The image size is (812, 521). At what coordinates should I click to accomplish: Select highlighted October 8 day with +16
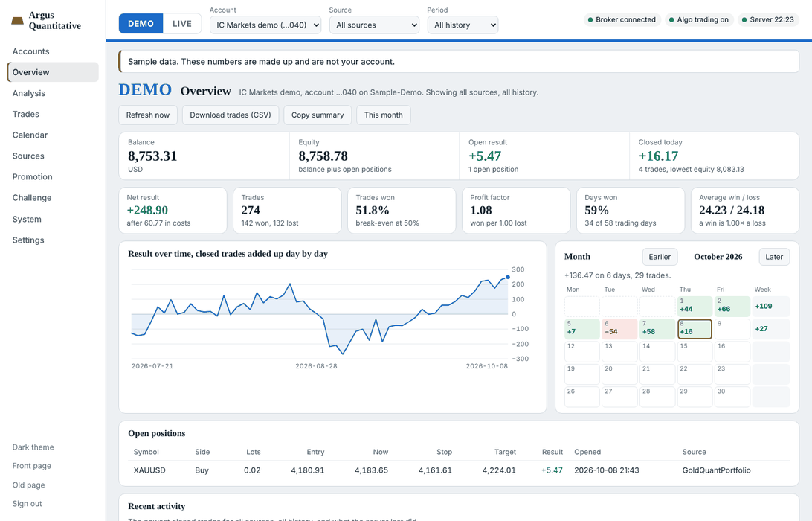(x=695, y=329)
